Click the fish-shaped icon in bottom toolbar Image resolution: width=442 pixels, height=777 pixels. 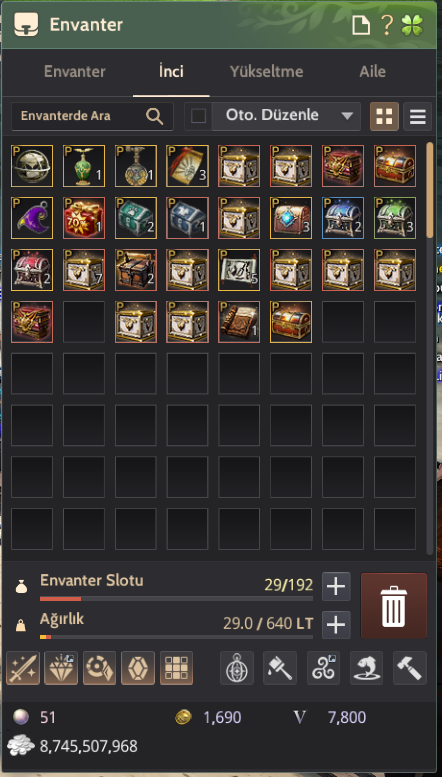pos(367,668)
